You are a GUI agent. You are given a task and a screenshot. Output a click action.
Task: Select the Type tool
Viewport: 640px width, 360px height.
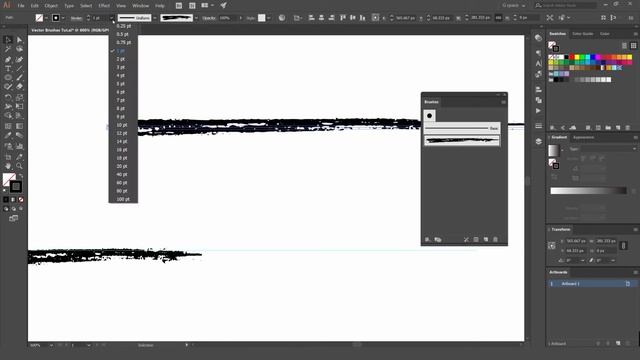(8, 69)
